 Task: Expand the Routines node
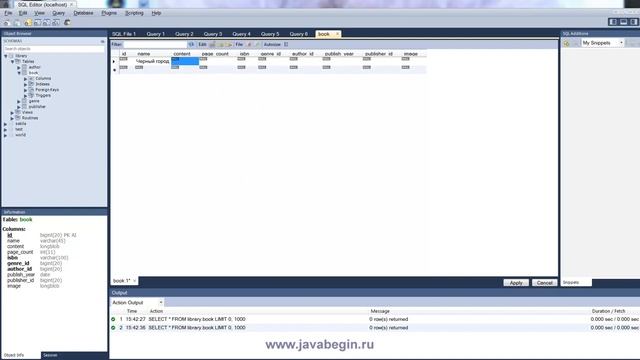12,118
